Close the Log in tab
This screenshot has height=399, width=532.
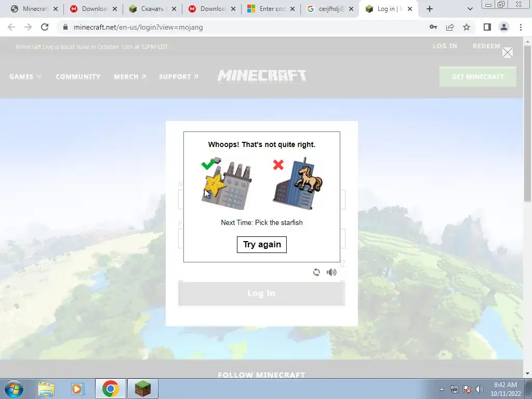410,9
